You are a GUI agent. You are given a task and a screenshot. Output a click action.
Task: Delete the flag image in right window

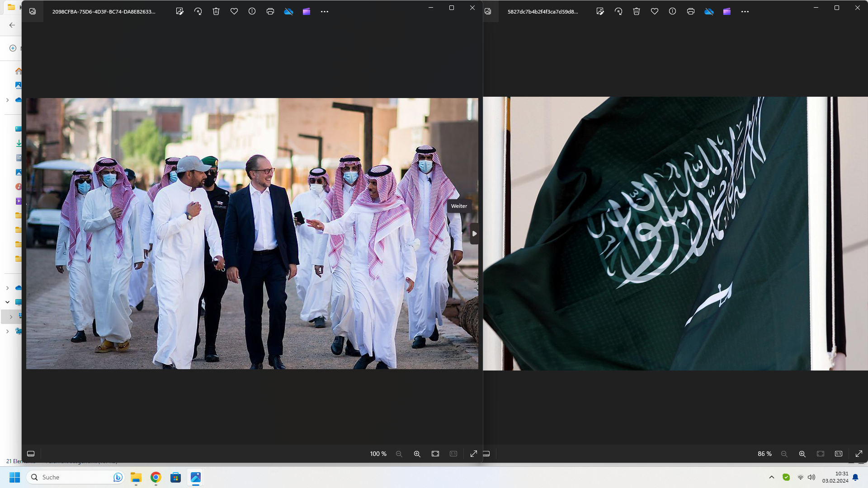(637, 11)
